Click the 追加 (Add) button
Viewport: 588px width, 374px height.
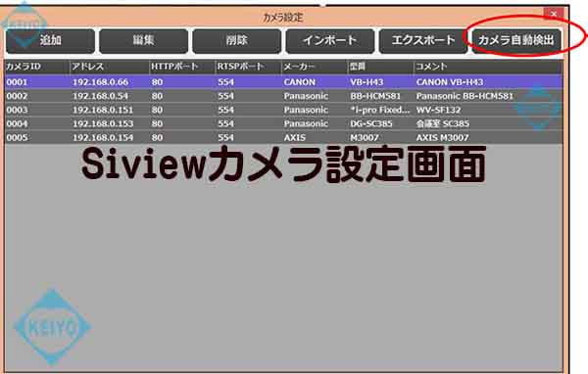[x=50, y=40]
